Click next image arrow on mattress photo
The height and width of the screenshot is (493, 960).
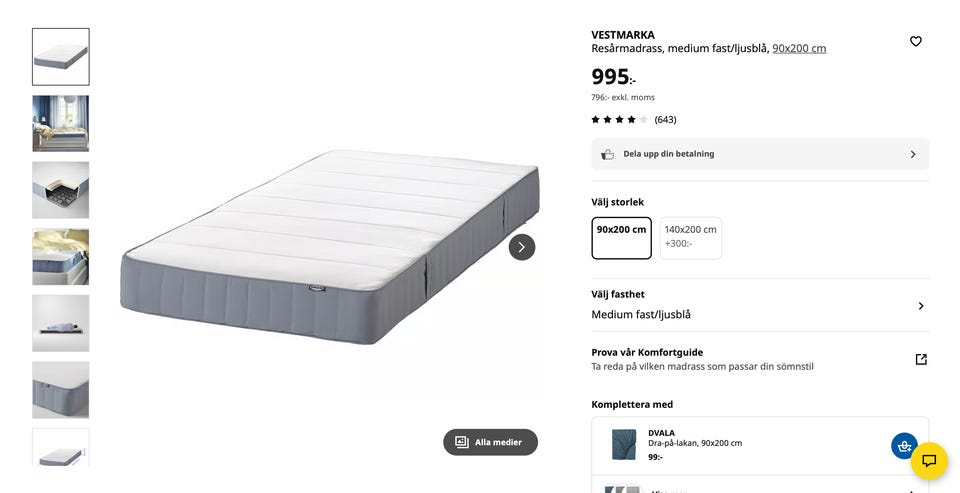pos(521,247)
